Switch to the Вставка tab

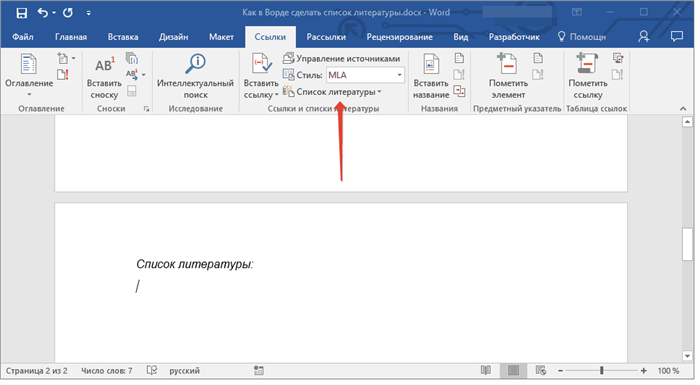pyautogui.click(x=123, y=37)
